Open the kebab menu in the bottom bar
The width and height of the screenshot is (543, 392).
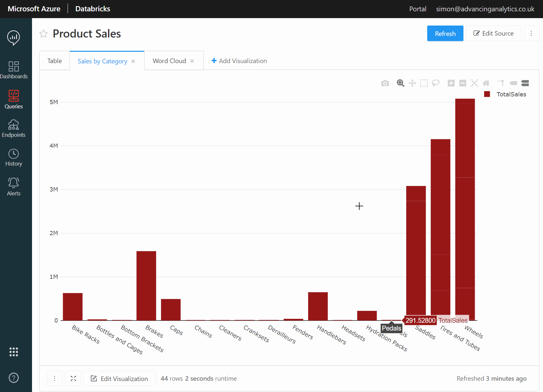click(55, 378)
